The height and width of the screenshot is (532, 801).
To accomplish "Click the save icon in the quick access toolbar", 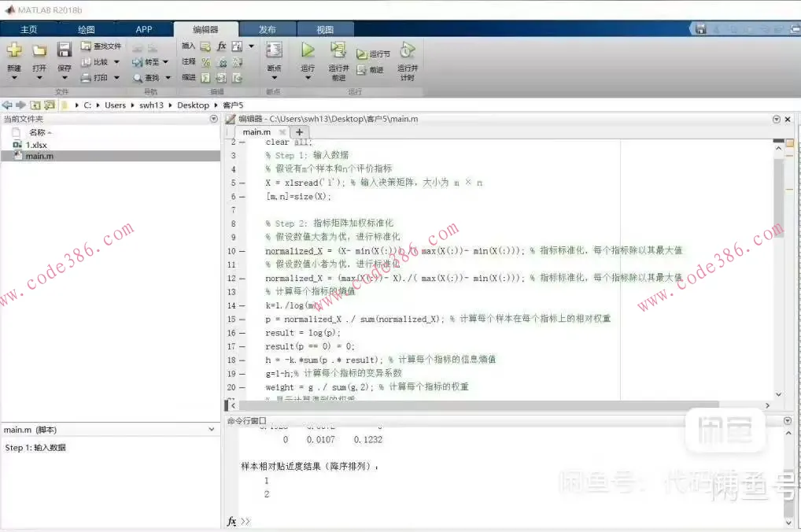I will [x=701, y=29].
